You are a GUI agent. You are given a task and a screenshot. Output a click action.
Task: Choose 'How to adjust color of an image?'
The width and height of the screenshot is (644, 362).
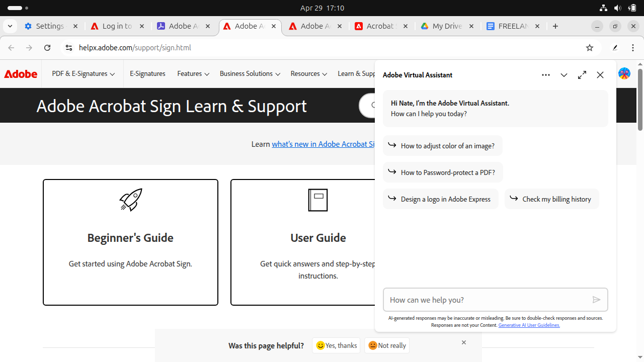[x=443, y=146]
